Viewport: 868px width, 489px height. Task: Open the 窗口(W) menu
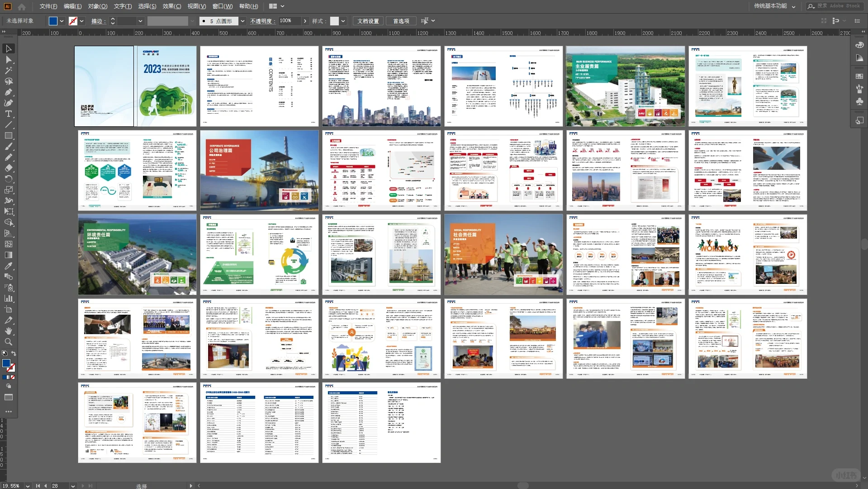click(222, 6)
